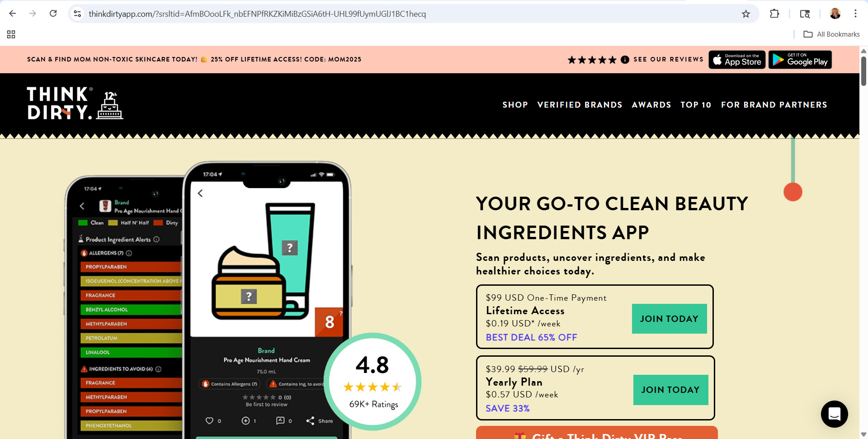868x439 pixels.
Task: Open the SEE OUR REVIEWS link
Action: (x=668, y=59)
